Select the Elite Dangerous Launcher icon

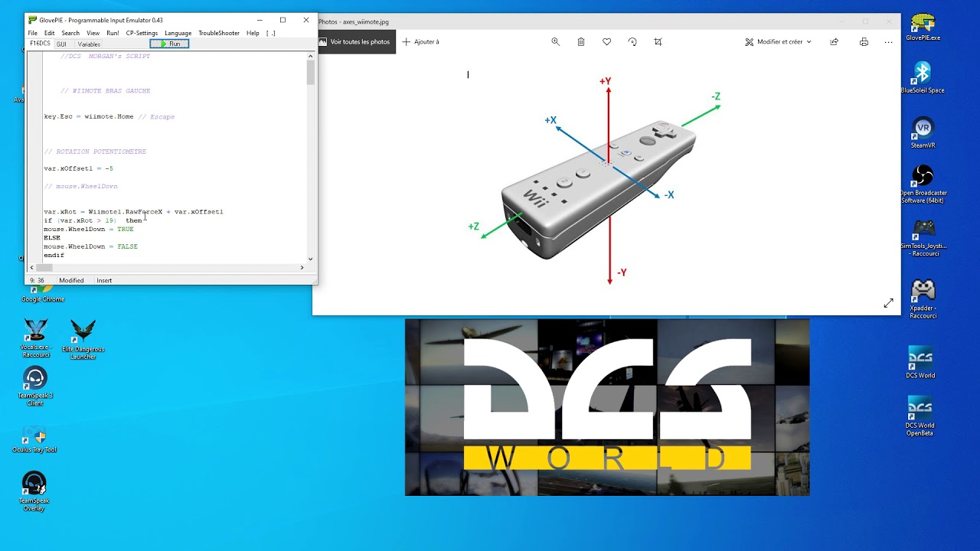[x=83, y=339]
